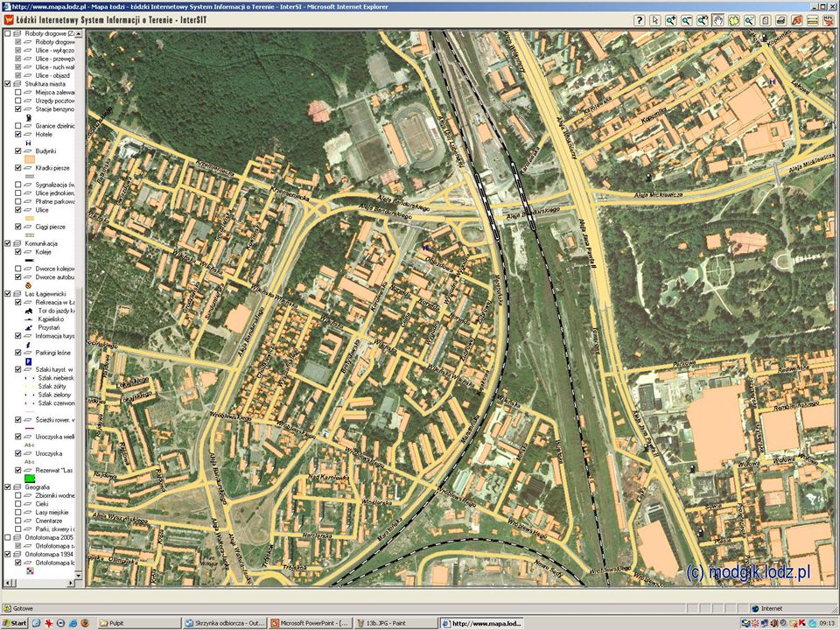Select the Kładki piesze layer label
840x630 pixels.
52,168
